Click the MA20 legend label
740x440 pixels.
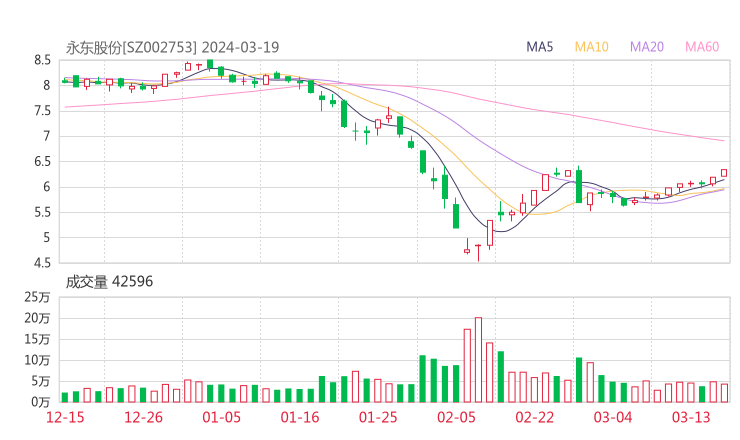[647, 47]
